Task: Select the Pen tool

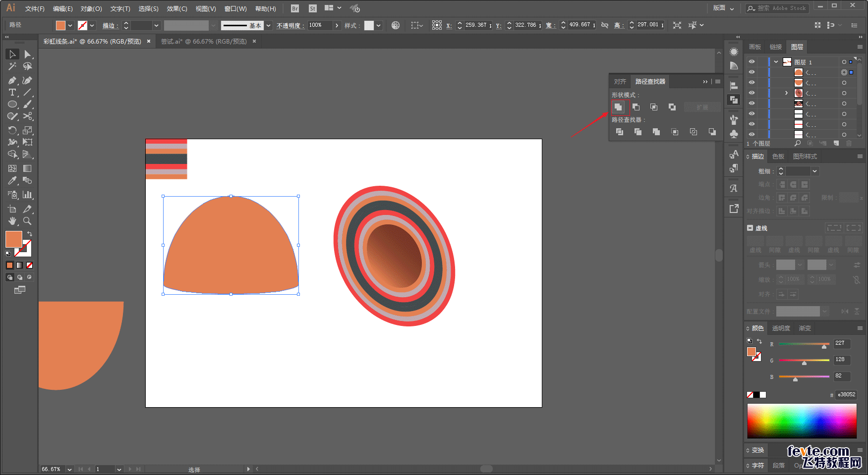Action: point(12,80)
